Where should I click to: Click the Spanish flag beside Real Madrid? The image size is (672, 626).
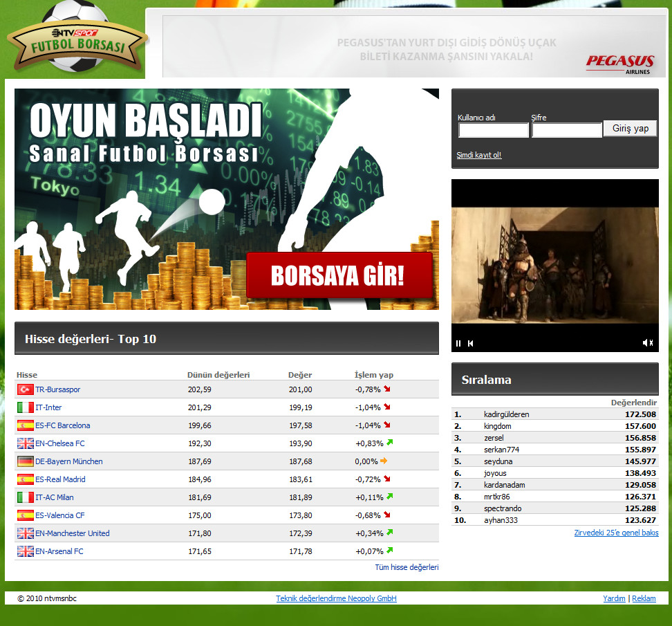(26, 479)
